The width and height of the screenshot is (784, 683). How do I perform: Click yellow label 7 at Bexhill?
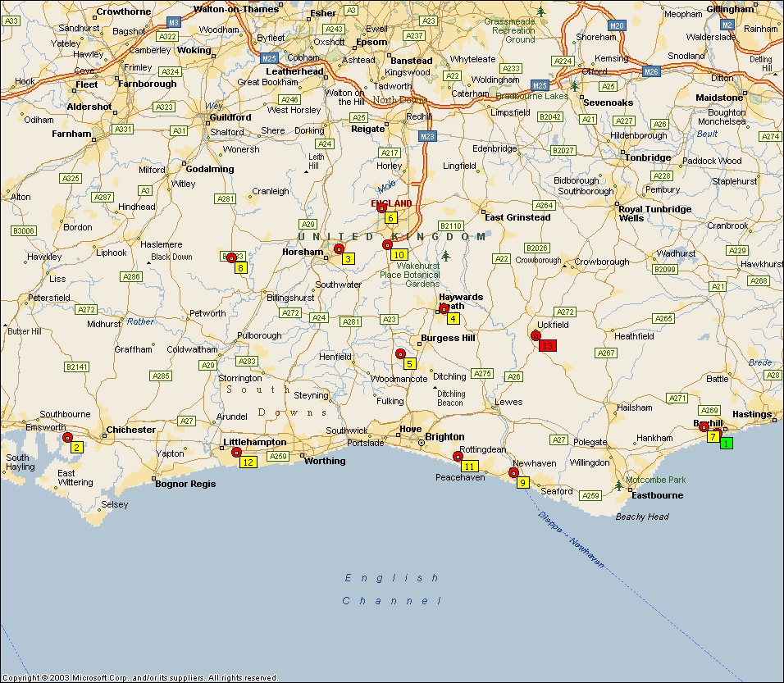coord(713,437)
